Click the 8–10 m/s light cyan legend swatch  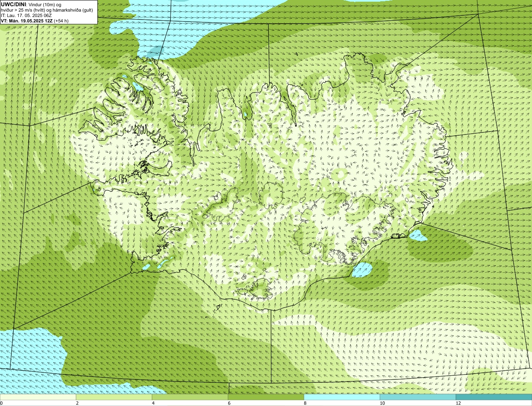[x=342, y=397]
